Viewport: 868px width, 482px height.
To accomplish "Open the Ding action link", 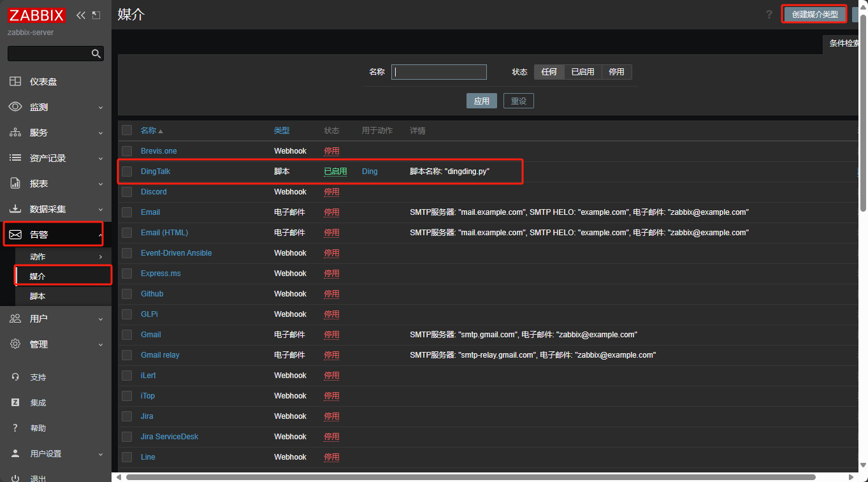I will click(370, 172).
